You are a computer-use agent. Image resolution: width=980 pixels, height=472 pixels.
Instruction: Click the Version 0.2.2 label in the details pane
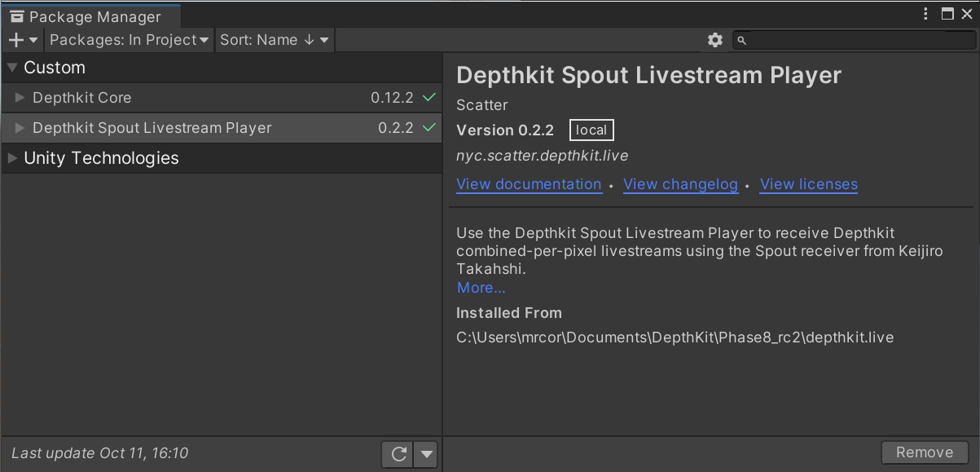click(505, 130)
